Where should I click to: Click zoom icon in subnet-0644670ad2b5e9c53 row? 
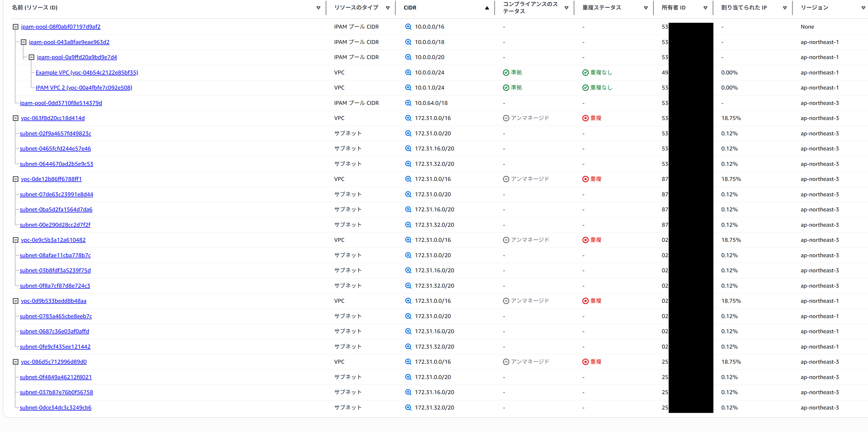pyautogui.click(x=408, y=164)
